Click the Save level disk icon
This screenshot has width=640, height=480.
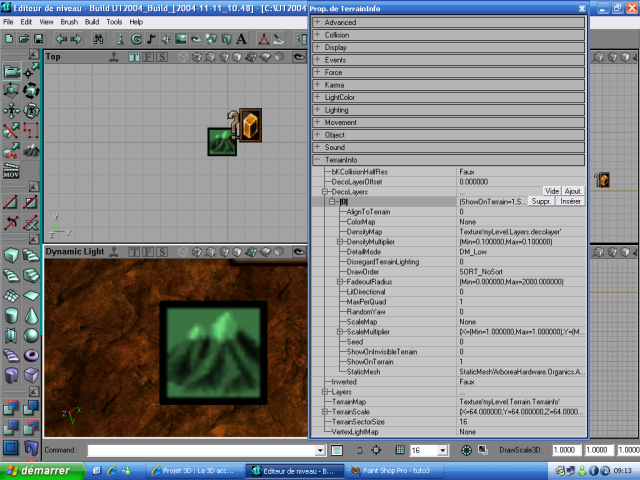(37, 39)
